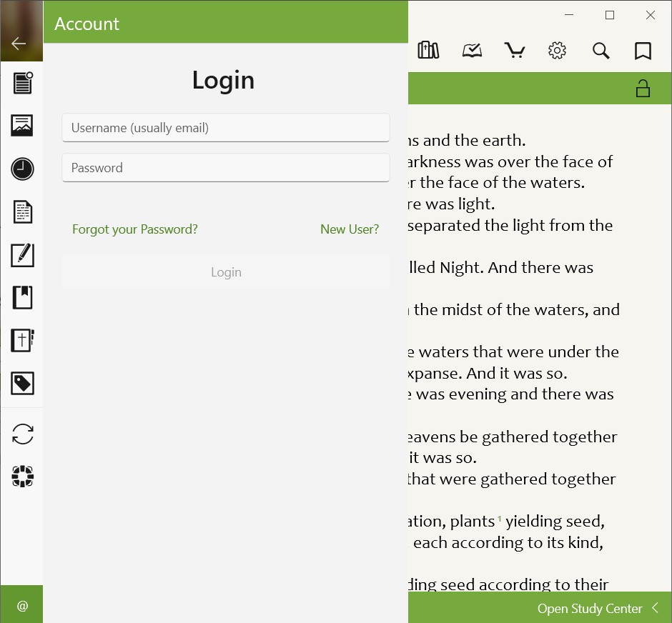Open the history clock icon
This screenshot has height=623, width=672.
(x=22, y=169)
